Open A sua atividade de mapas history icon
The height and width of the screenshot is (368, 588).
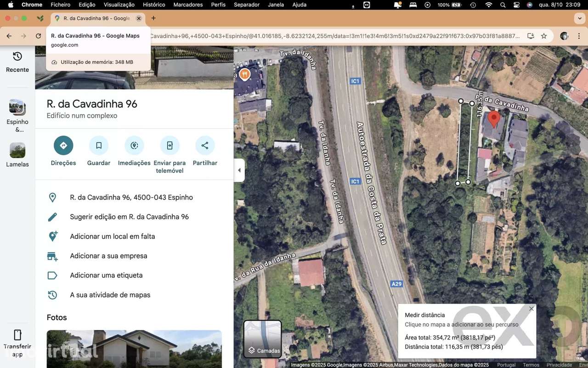[x=52, y=294]
